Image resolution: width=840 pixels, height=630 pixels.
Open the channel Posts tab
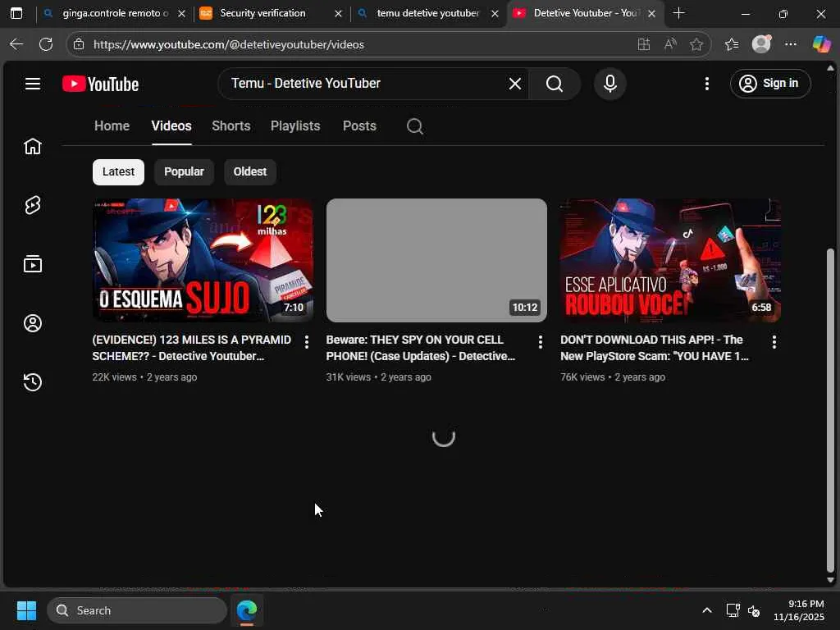[x=359, y=126]
